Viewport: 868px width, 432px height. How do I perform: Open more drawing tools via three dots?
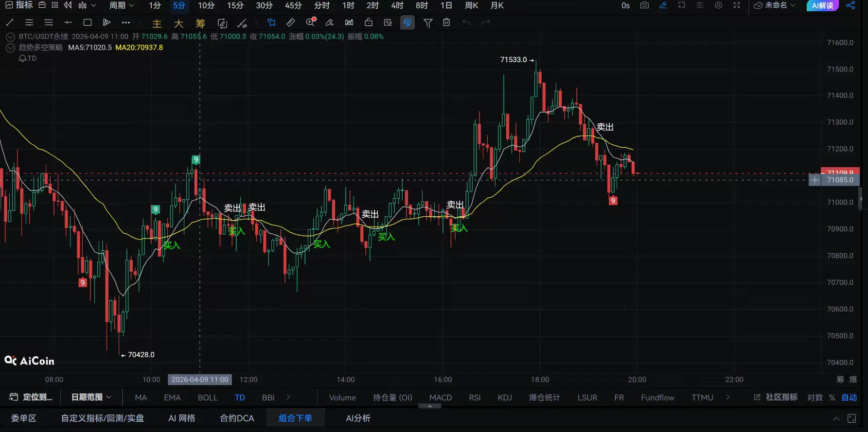[x=126, y=22]
